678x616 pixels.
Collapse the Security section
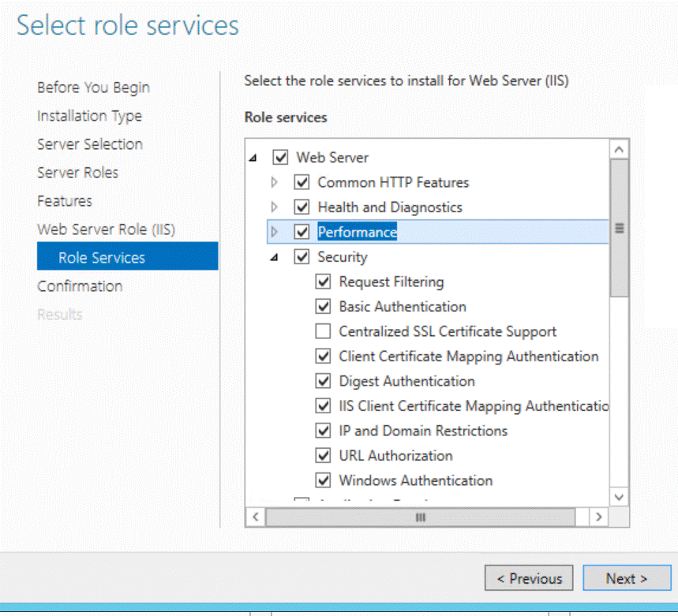pos(274,256)
